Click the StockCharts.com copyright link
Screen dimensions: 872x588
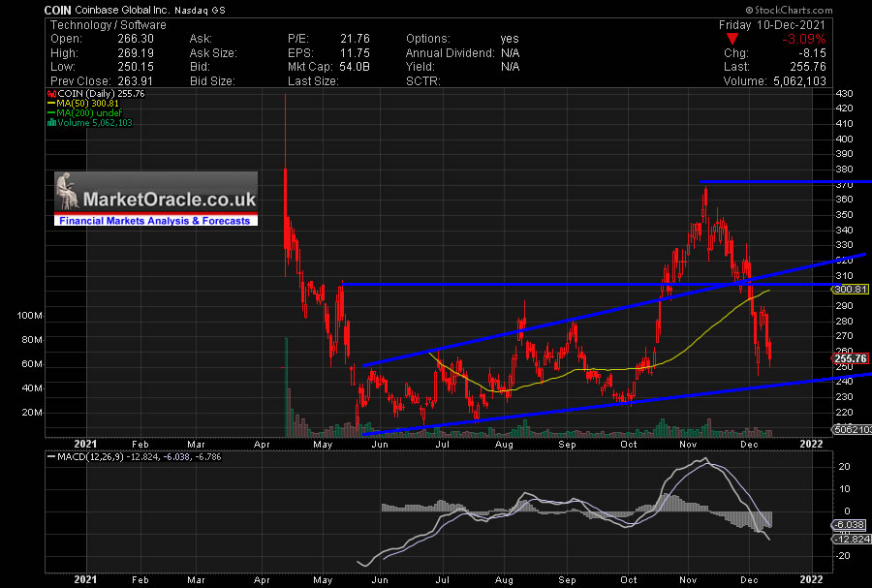tap(826, 9)
